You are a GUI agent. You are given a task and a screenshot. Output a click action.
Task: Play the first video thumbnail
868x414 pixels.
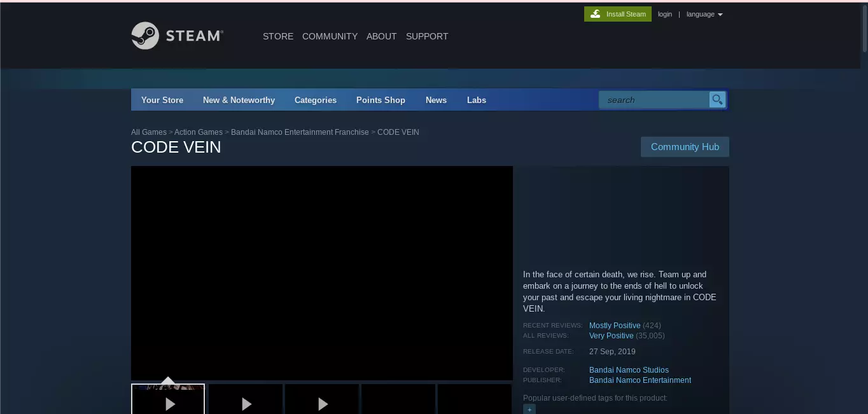pyautogui.click(x=168, y=399)
